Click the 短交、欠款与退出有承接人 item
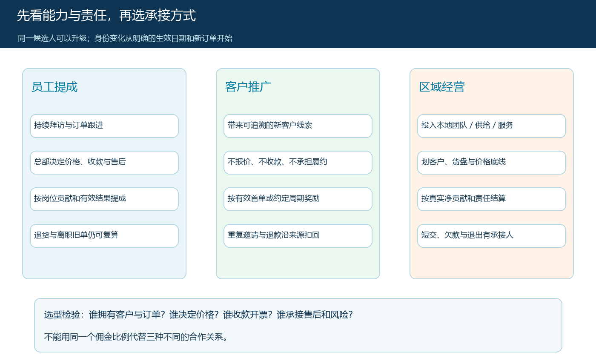This screenshot has height=364, width=596. tap(492, 236)
